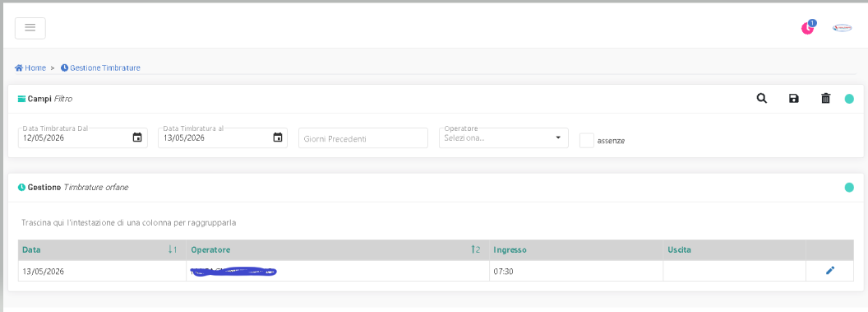The image size is (868, 312).
Task: Go to Home breadcrumb link
Action: (30, 68)
